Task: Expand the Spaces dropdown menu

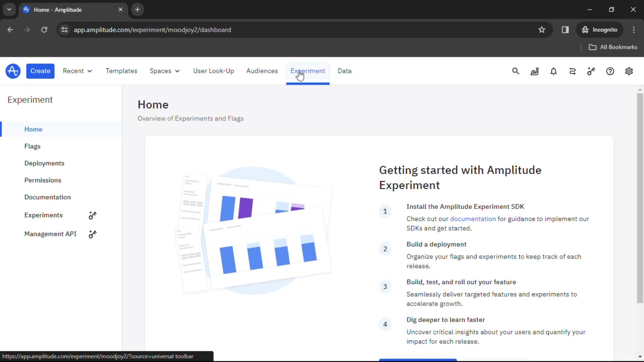Action: click(164, 71)
